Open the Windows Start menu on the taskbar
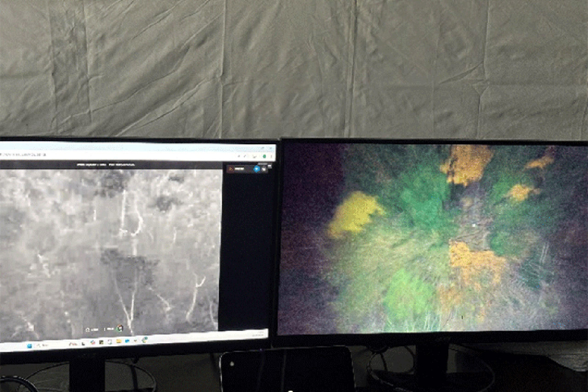588x392 pixels. pos(30,345)
